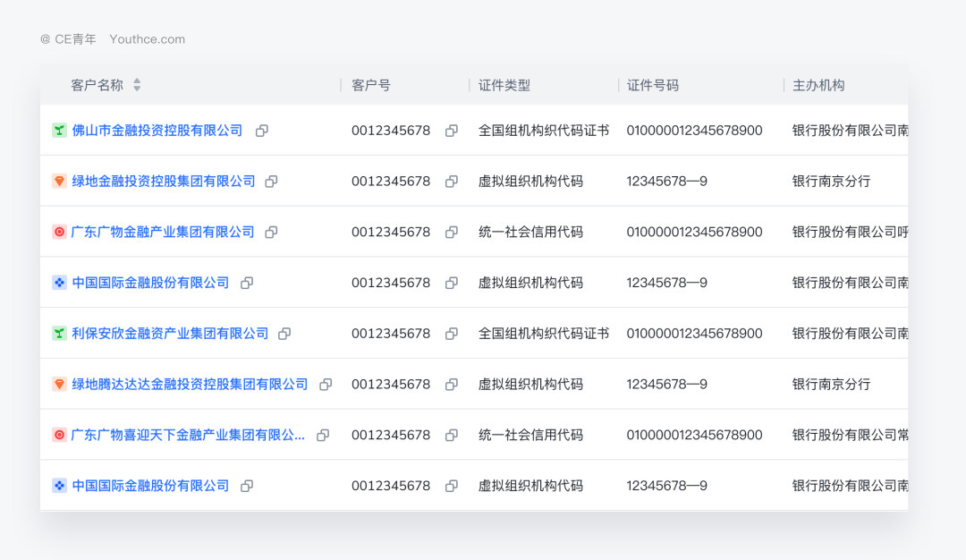
Task: Select 主办机构 cell in 佛山市金融投资控股有限公司 row
Action: (x=851, y=131)
